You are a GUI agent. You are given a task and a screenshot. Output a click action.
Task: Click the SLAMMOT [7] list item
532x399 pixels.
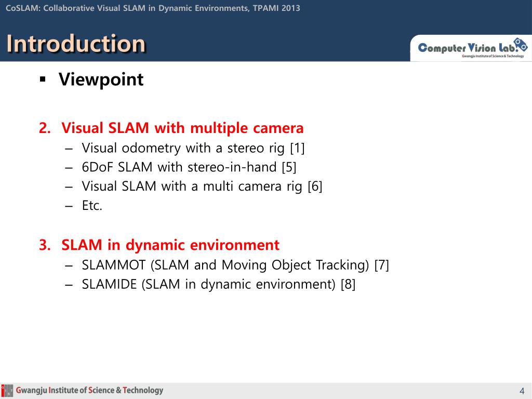[235, 265]
